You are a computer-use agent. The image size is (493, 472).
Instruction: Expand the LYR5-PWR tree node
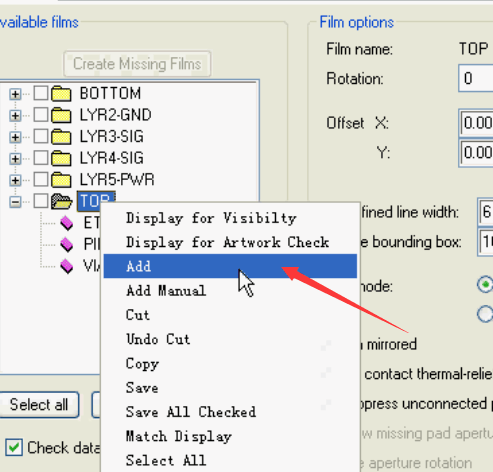point(15,180)
